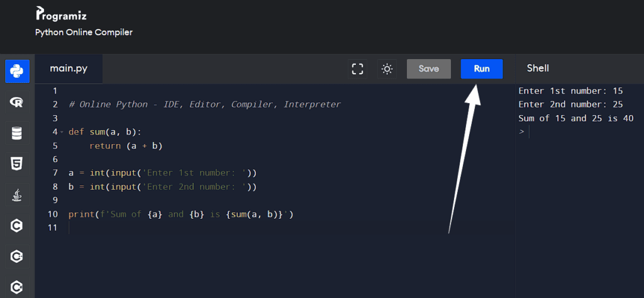Viewport: 644px width, 298px height.
Task: Enter fullscreen mode for the editor
Action: click(x=358, y=69)
